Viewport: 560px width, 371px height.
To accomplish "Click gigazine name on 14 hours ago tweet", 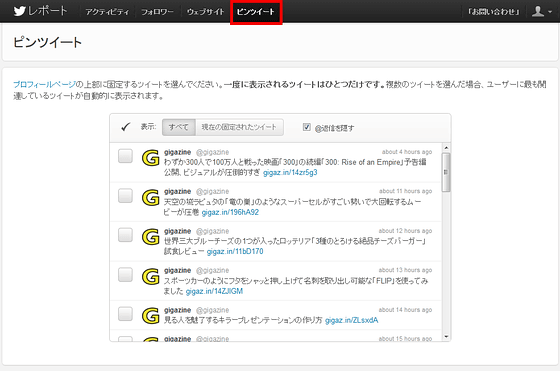I will 178,310.
